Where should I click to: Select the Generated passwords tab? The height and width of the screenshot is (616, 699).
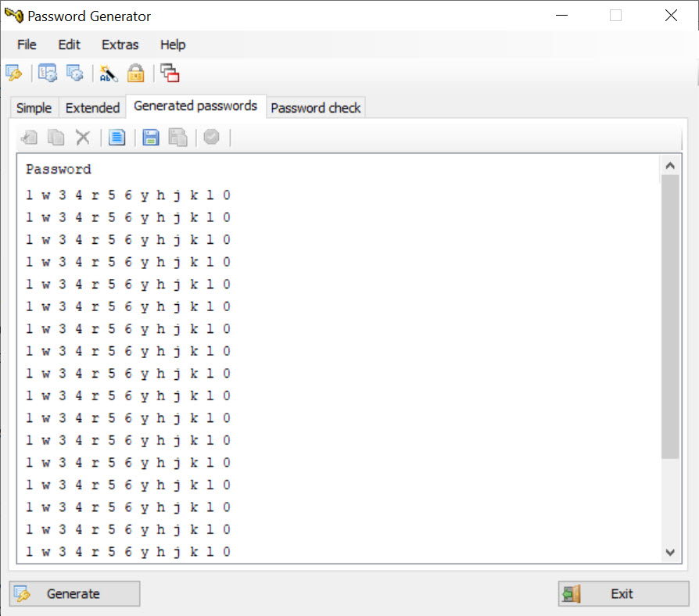[195, 106]
